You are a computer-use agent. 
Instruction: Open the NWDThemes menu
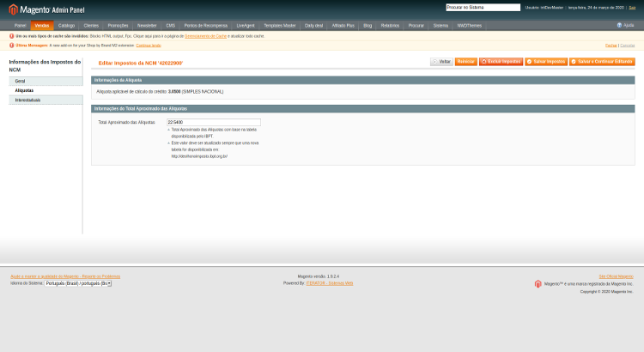tap(470, 26)
